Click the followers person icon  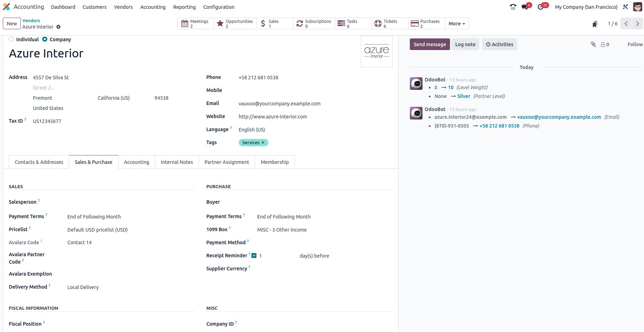tap(605, 44)
